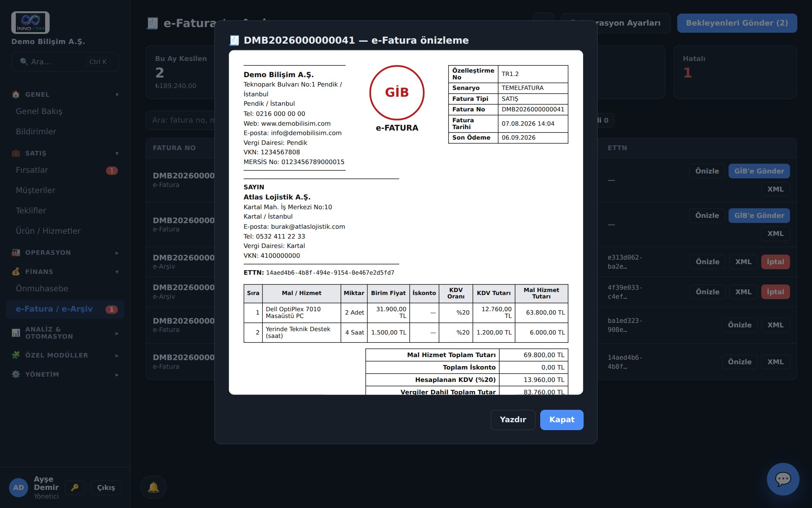This screenshot has width=812, height=508.
Task: Open Önmuhasebe menu item
Action: pos(65,289)
